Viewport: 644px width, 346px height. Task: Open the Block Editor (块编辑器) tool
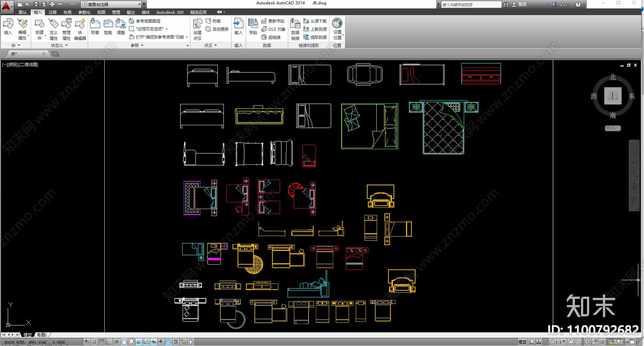(x=80, y=29)
